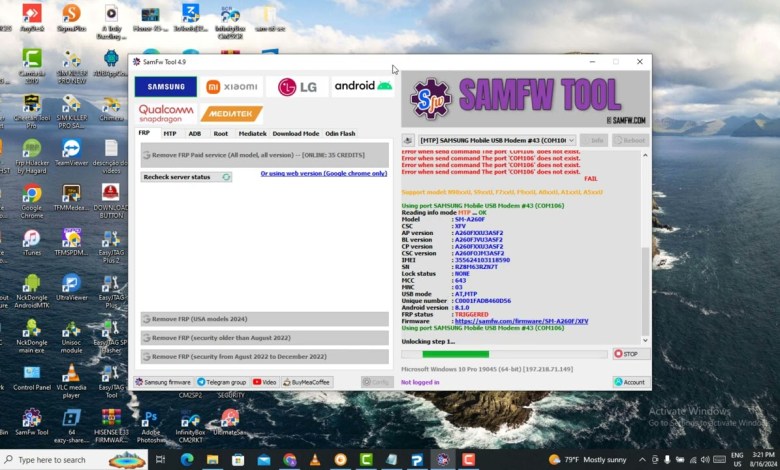Click the log panel scrollbar down arrow

tap(645, 341)
